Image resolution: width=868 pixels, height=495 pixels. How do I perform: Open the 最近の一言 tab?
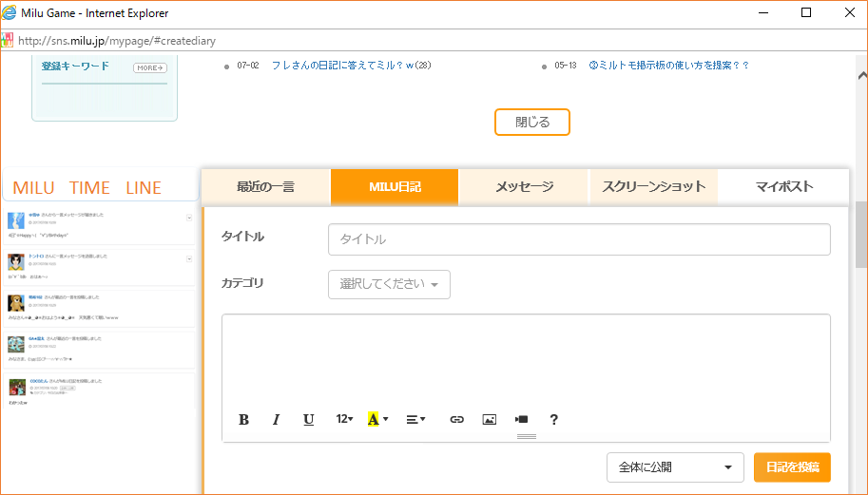pyautogui.click(x=265, y=187)
